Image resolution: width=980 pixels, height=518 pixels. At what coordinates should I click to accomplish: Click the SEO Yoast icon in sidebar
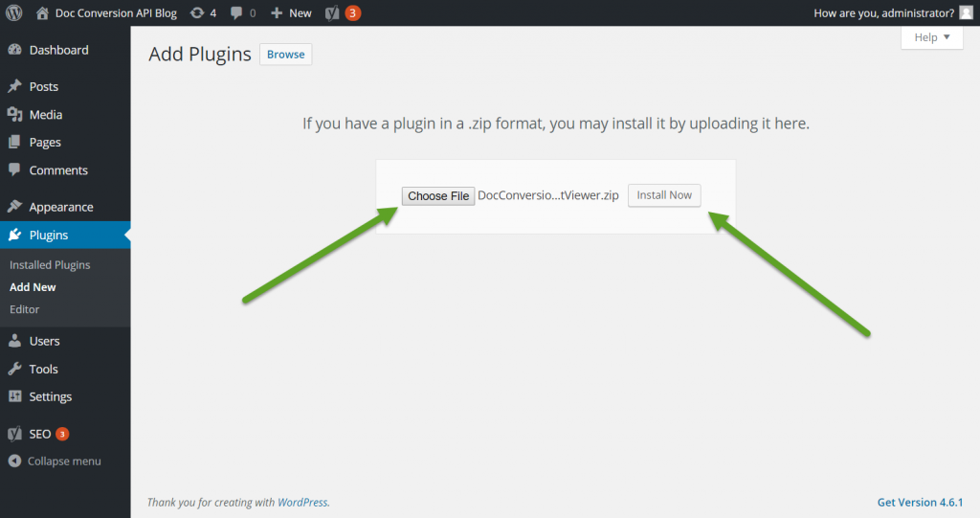[x=15, y=433]
